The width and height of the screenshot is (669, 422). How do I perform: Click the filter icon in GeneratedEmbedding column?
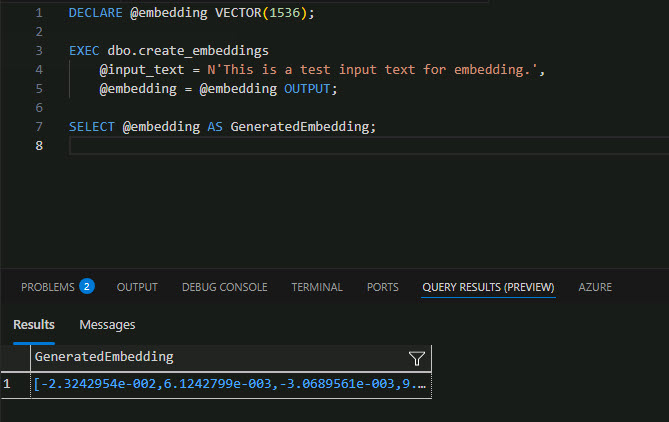click(416, 358)
